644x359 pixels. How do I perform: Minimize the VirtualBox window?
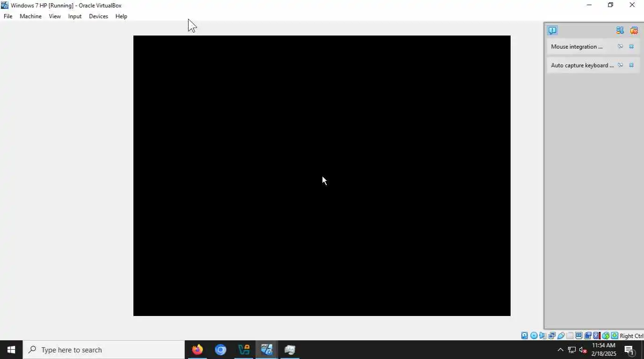(x=589, y=5)
